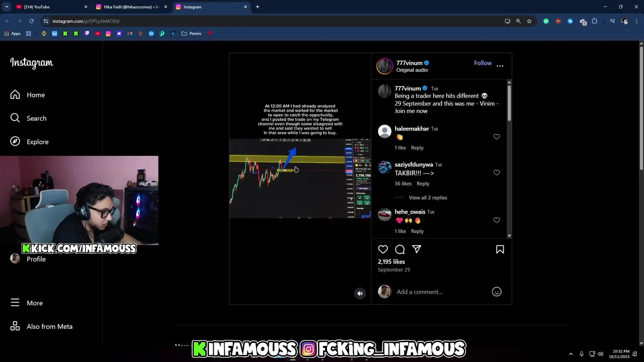Viewport: 644px width, 362px height.
Task: Open the media control icon in the Chrome toolbar
Action: tap(612, 21)
